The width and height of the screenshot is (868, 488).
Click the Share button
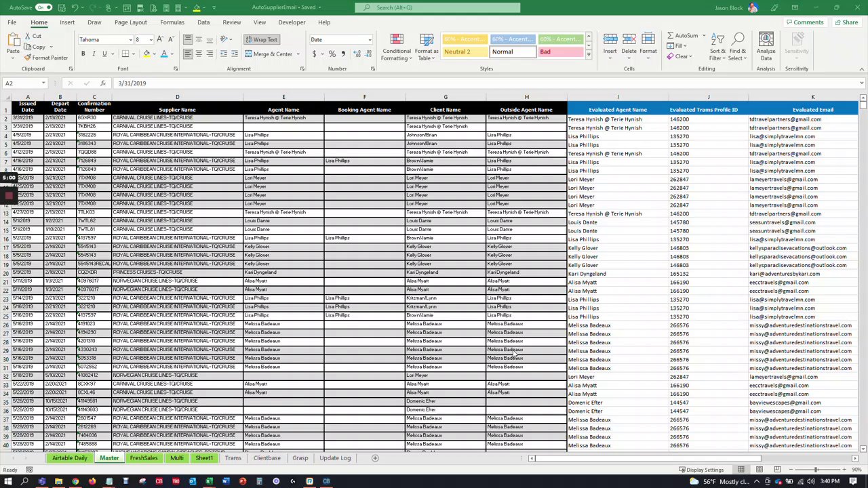coord(846,22)
